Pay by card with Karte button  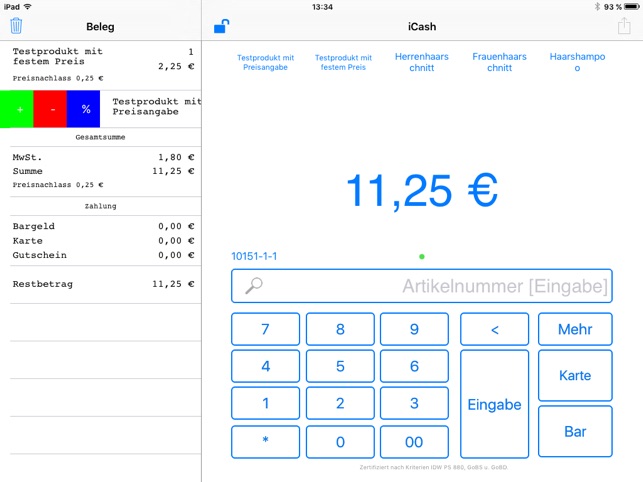[x=575, y=375]
